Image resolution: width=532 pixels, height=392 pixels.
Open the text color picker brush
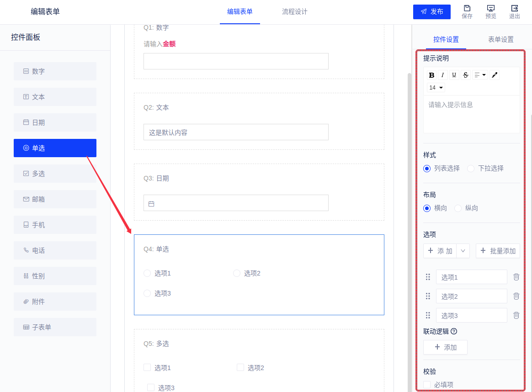tap(495, 75)
